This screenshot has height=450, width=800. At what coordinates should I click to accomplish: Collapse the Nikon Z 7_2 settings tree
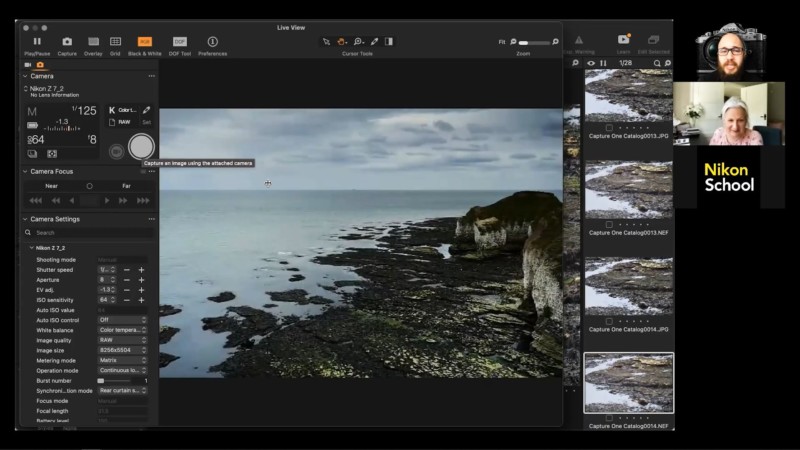32,248
